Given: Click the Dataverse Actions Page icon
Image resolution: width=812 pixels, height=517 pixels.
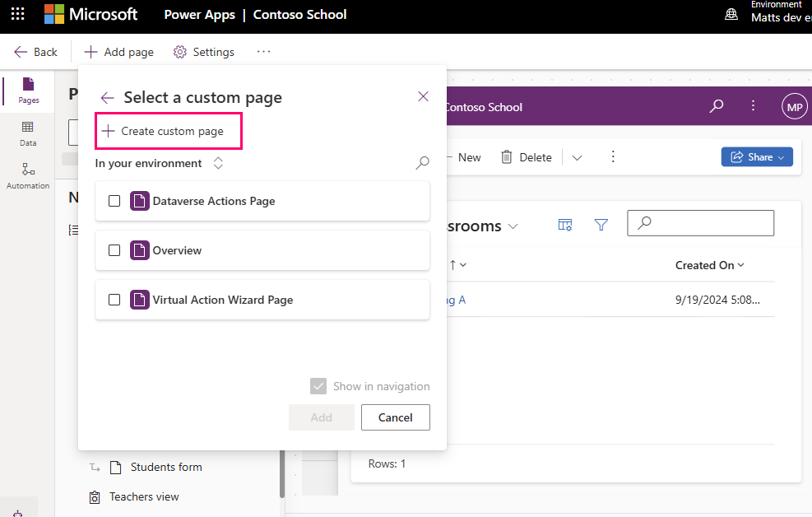Looking at the screenshot, I should tap(139, 201).
